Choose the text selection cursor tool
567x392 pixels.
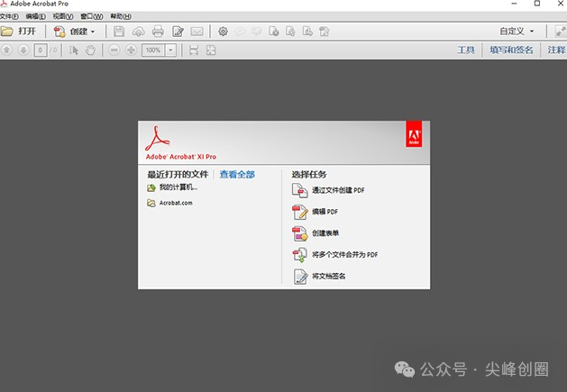[74, 50]
